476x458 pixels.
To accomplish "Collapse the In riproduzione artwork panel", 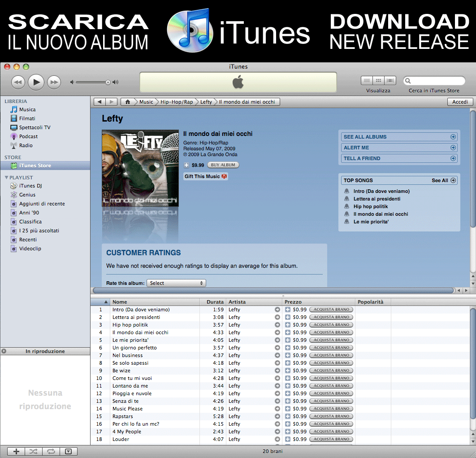I will [x=4, y=351].
